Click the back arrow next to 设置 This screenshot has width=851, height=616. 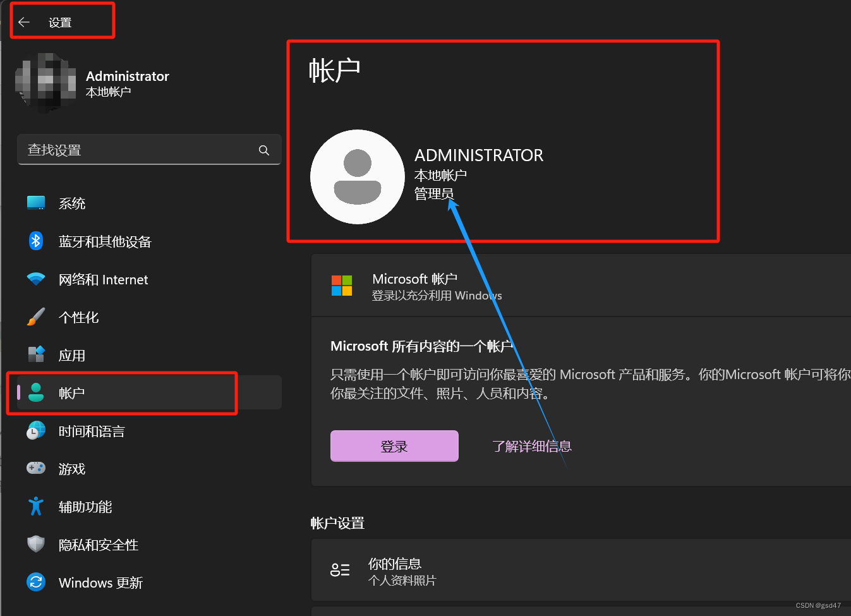click(x=24, y=22)
